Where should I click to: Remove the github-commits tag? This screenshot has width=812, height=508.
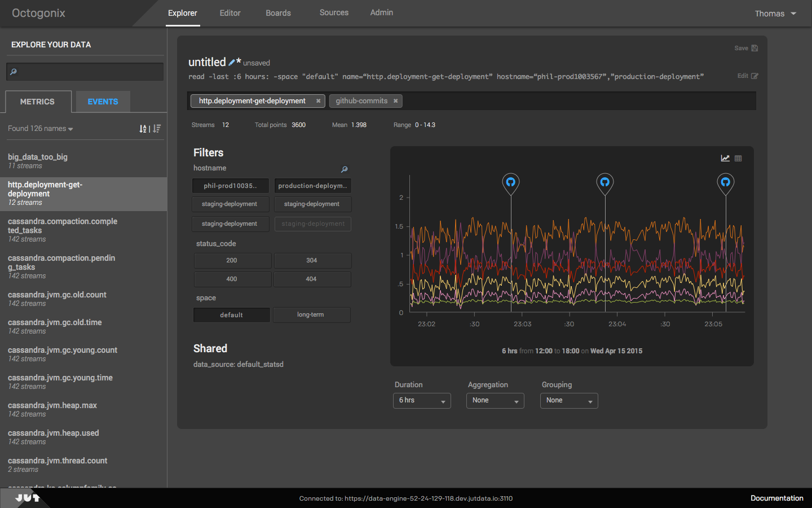coord(396,101)
